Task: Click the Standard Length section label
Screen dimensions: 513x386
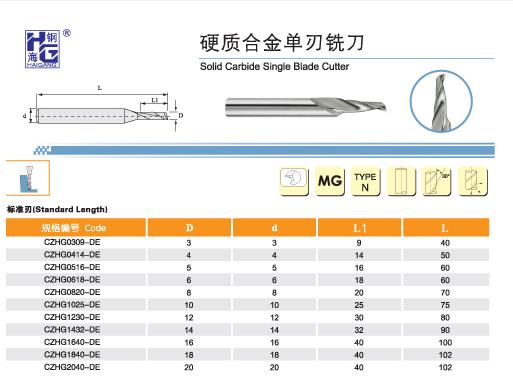Action: (x=57, y=209)
